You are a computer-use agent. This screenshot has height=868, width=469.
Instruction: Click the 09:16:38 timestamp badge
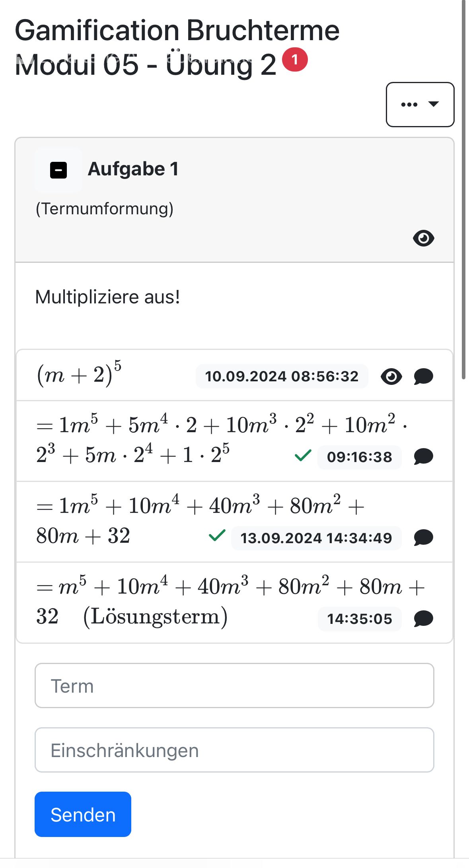tap(359, 457)
